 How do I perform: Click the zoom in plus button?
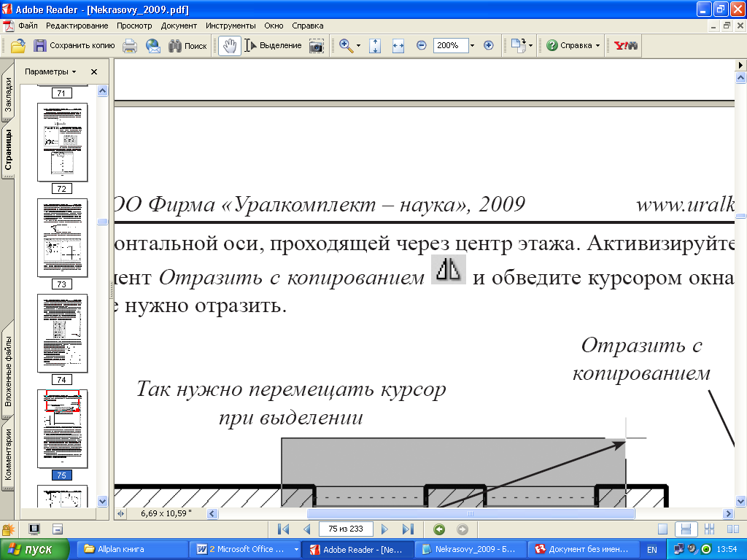[488, 46]
